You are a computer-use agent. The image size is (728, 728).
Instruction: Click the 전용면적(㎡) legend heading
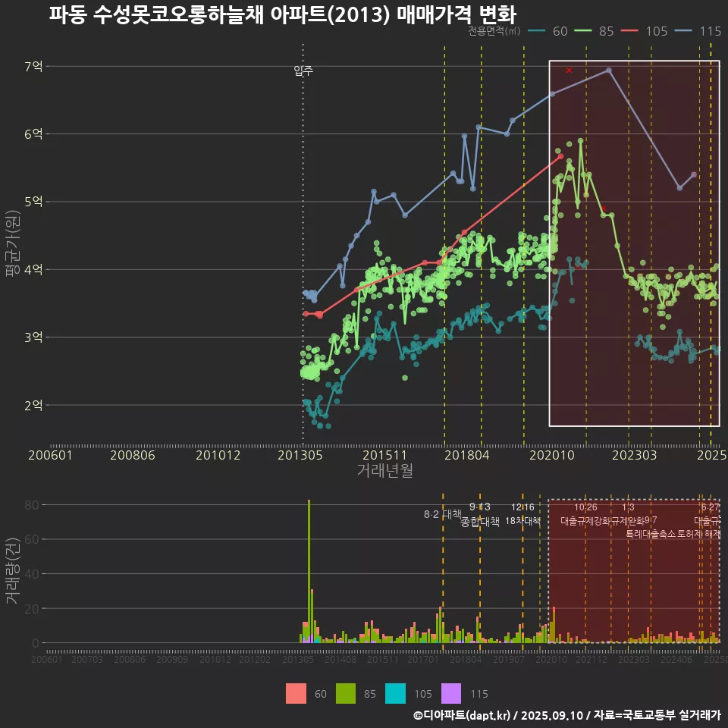click(x=494, y=31)
